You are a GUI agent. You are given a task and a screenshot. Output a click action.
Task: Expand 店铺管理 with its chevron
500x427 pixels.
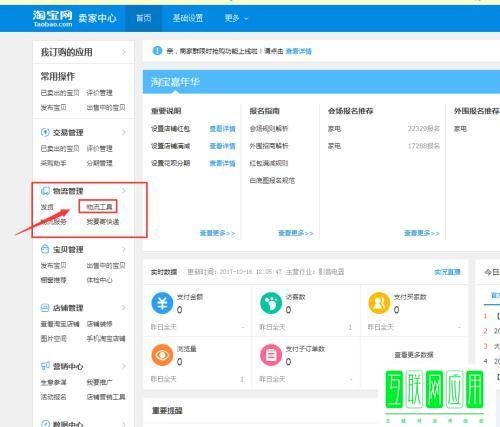124,308
